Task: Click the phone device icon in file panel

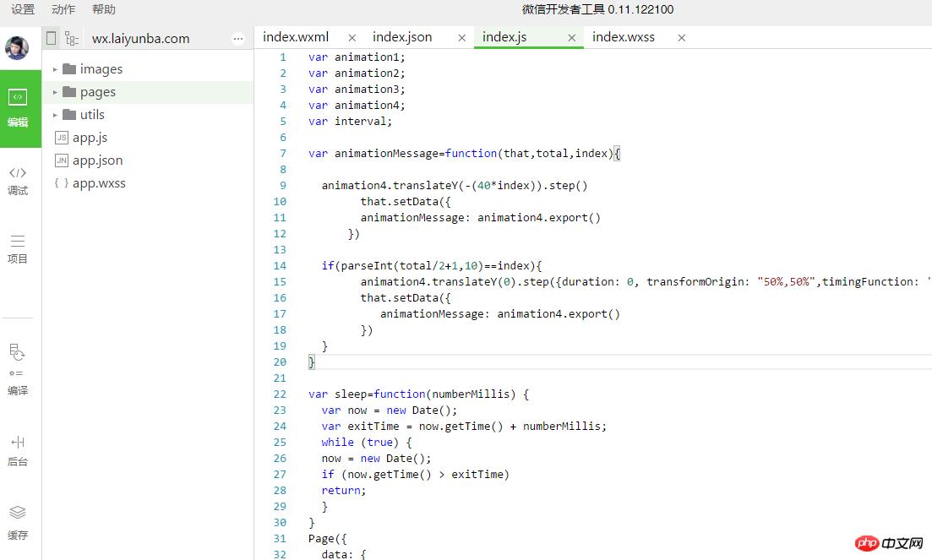Action: click(x=52, y=38)
